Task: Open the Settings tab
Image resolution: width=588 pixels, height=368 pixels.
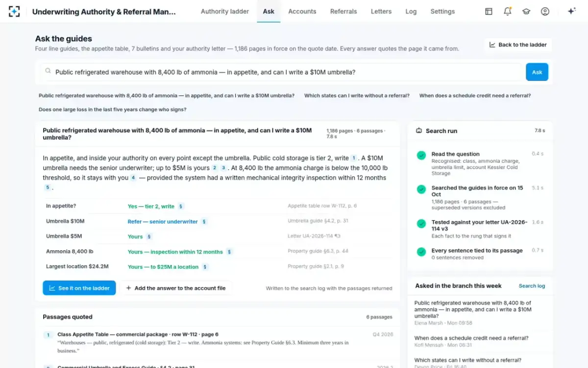Action: point(442,11)
